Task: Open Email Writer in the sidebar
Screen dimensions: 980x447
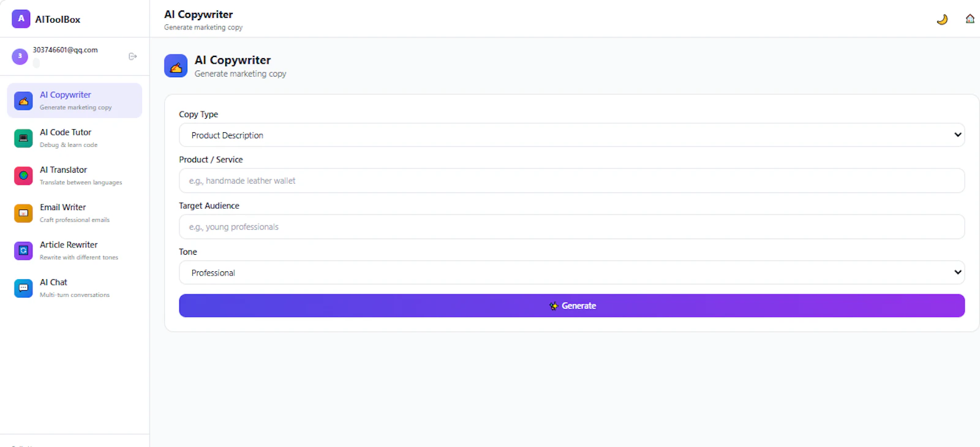Action: (x=75, y=212)
